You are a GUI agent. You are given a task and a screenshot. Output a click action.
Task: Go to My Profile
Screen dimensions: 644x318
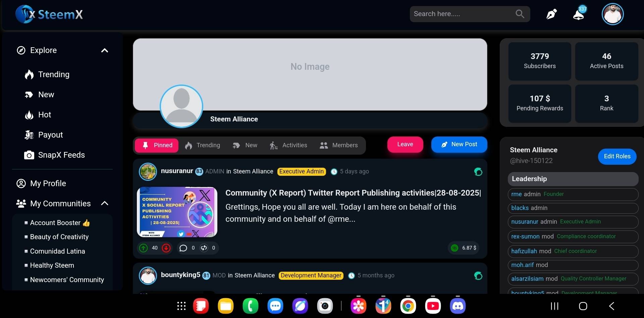41,183
